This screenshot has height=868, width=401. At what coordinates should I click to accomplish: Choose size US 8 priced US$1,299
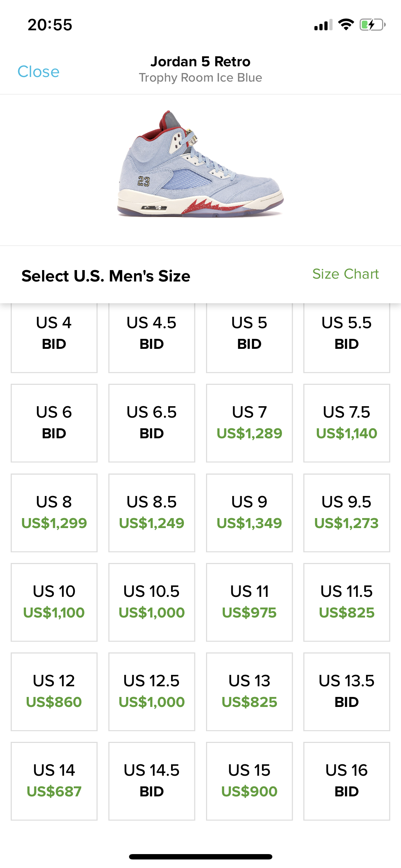[x=54, y=513]
